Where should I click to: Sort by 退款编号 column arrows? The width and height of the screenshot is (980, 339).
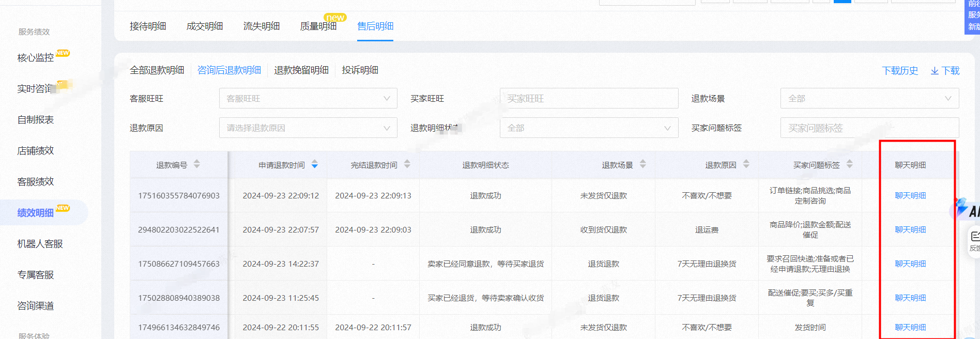(197, 164)
